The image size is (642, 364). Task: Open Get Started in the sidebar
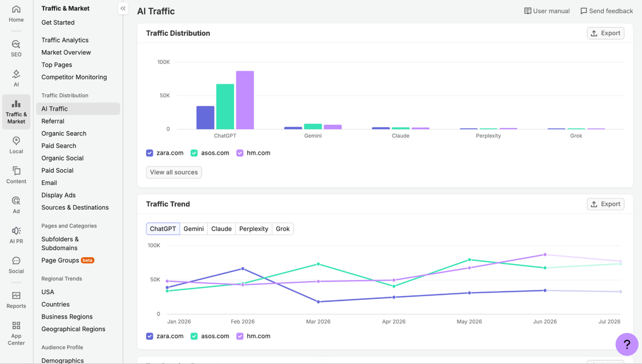click(x=58, y=22)
